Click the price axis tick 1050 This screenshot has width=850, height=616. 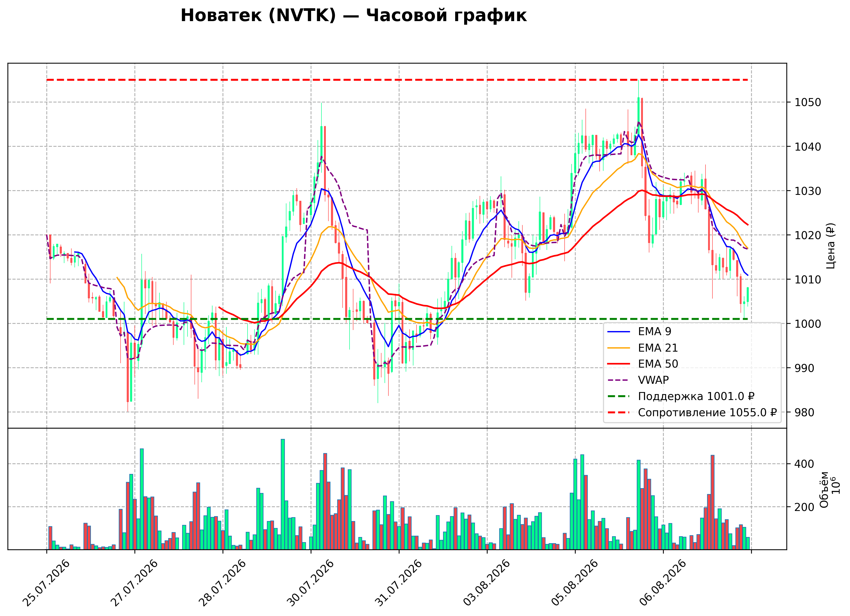[808, 102]
